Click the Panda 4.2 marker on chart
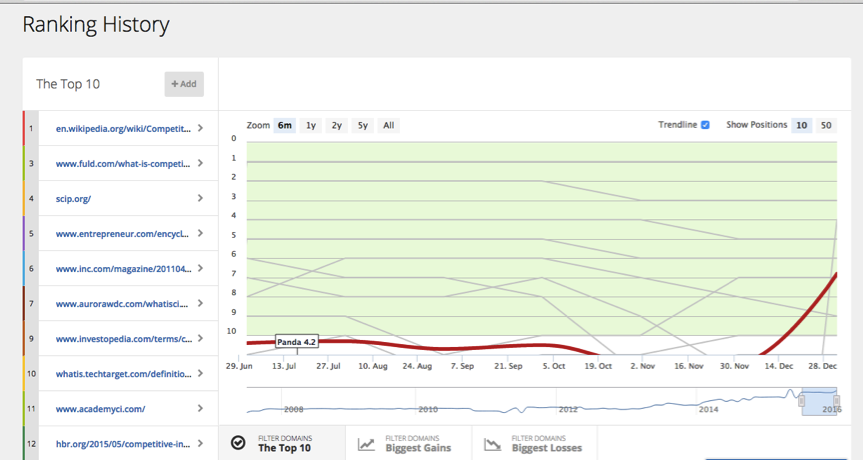Viewport: 864px width, 460px height. point(296,341)
